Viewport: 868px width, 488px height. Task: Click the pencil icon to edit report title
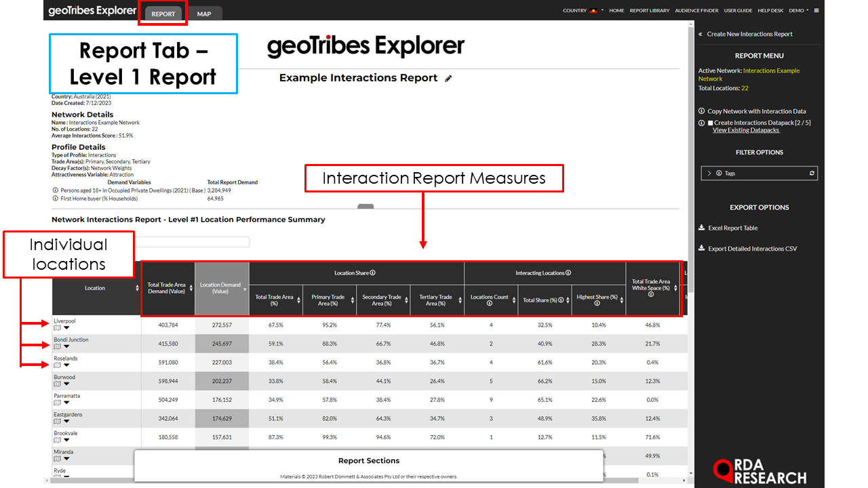pyautogui.click(x=448, y=79)
